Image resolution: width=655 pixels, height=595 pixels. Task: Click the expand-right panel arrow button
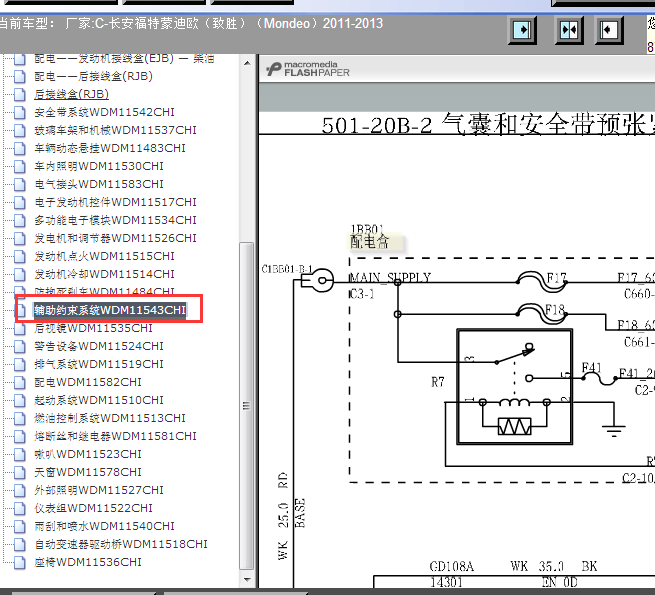click(x=522, y=30)
